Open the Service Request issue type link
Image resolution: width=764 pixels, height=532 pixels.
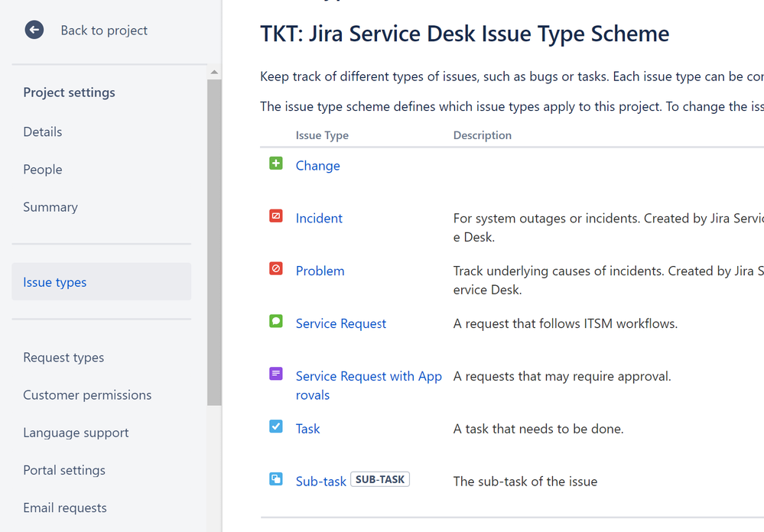(340, 323)
